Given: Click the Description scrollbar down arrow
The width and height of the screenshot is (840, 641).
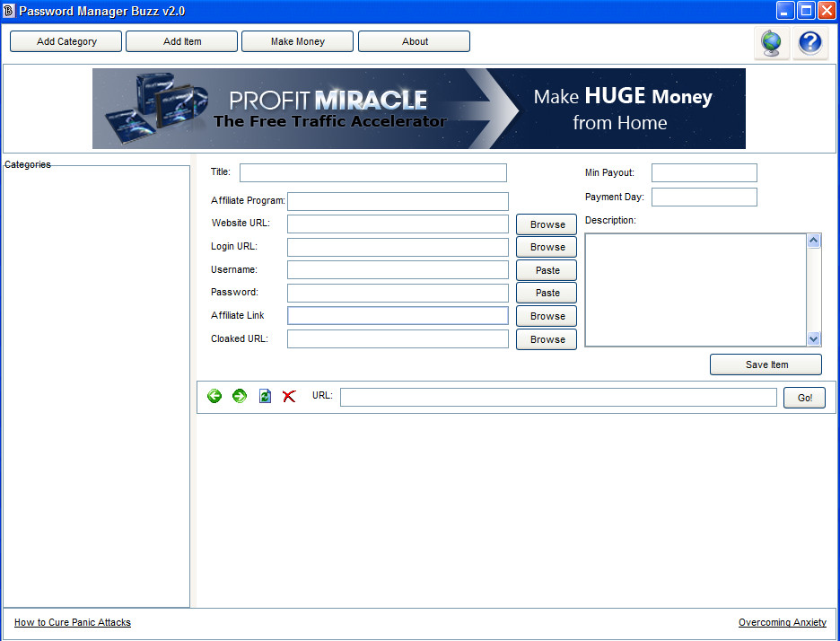Looking at the screenshot, I should pyautogui.click(x=813, y=338).
